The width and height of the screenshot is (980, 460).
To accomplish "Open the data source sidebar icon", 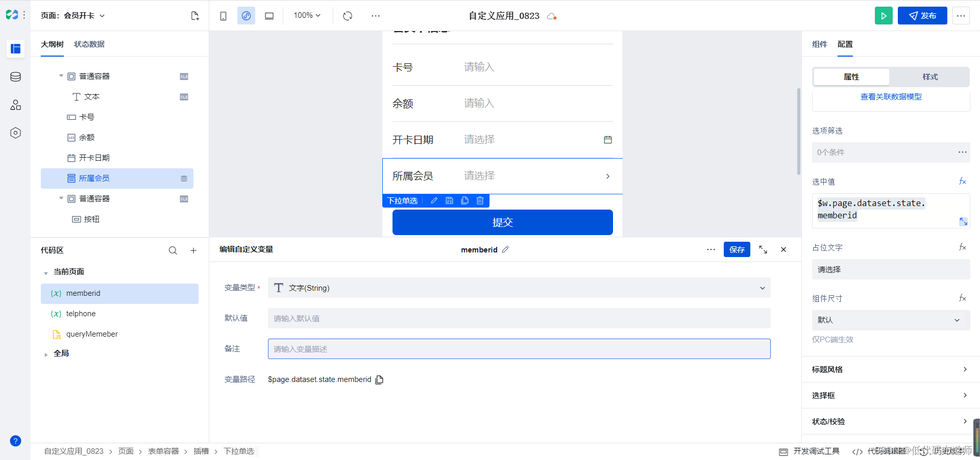I will 15,76.
